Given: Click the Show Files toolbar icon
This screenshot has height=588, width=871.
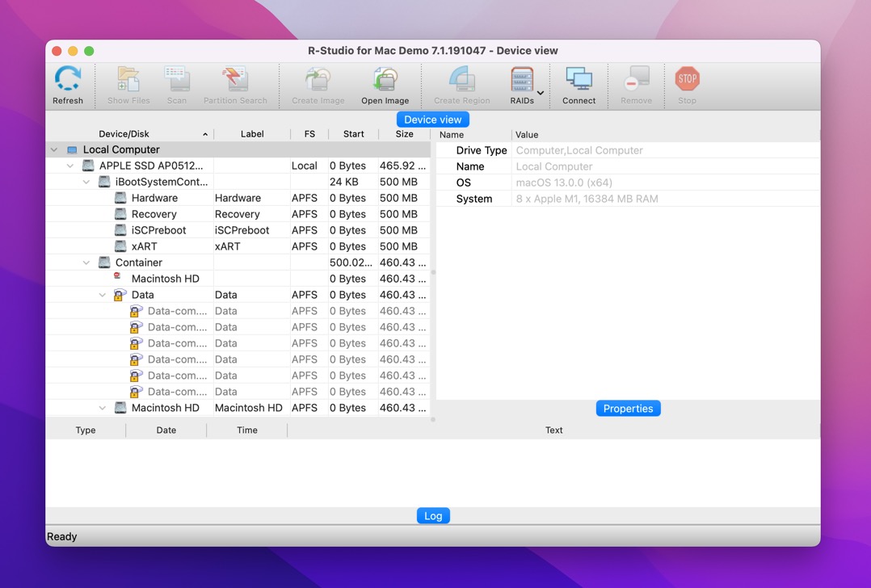Looking at the screenshot, I should 128,79.
